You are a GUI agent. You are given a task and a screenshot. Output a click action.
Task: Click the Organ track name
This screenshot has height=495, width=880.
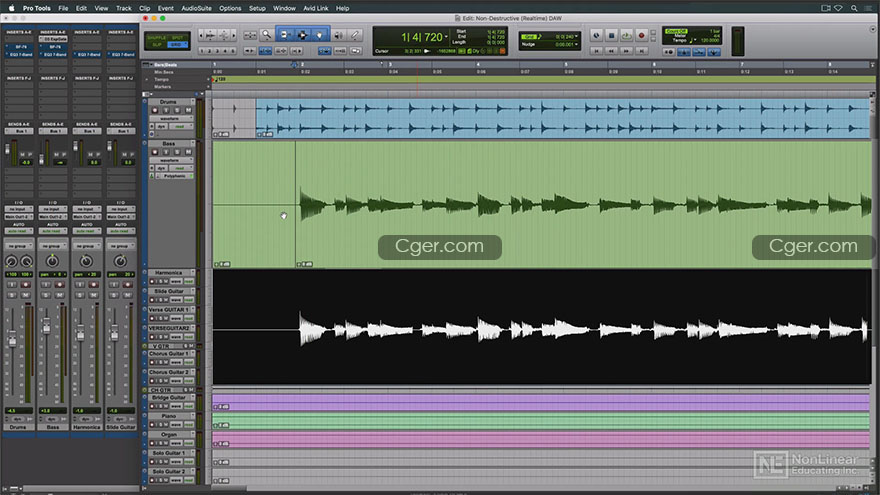(169, 434)
